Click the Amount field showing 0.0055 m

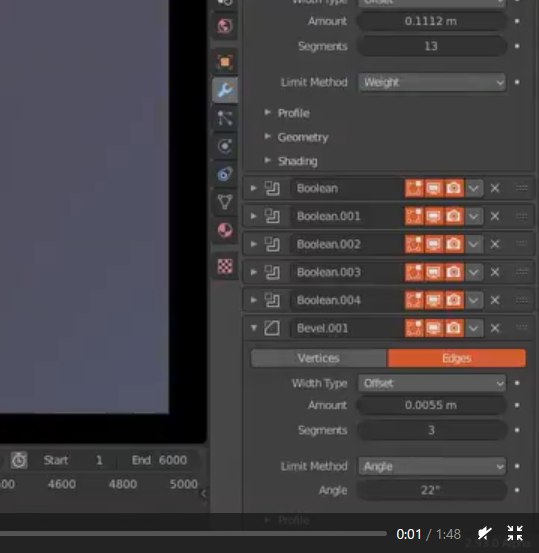pyautogui.click(x=432, y=405)
